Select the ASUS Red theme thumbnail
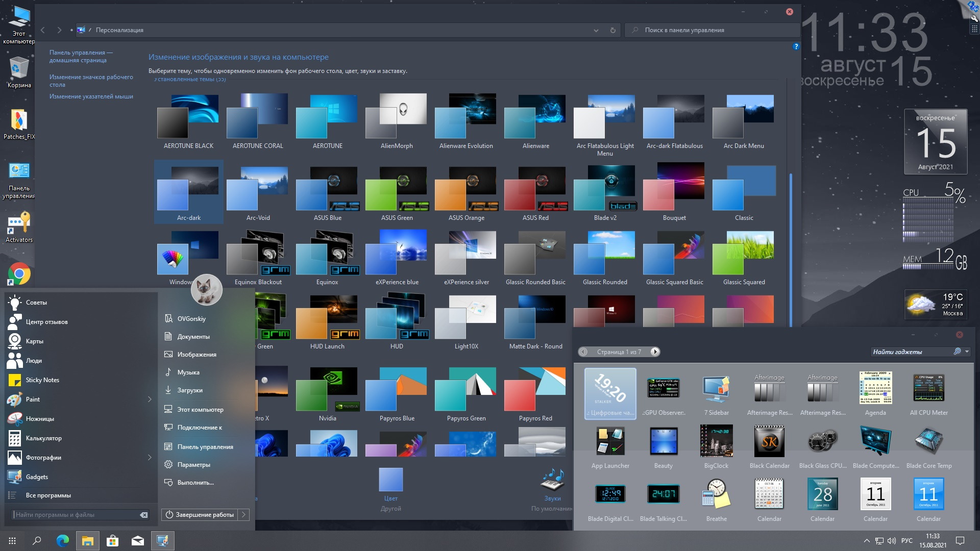 tap(535, 189)
